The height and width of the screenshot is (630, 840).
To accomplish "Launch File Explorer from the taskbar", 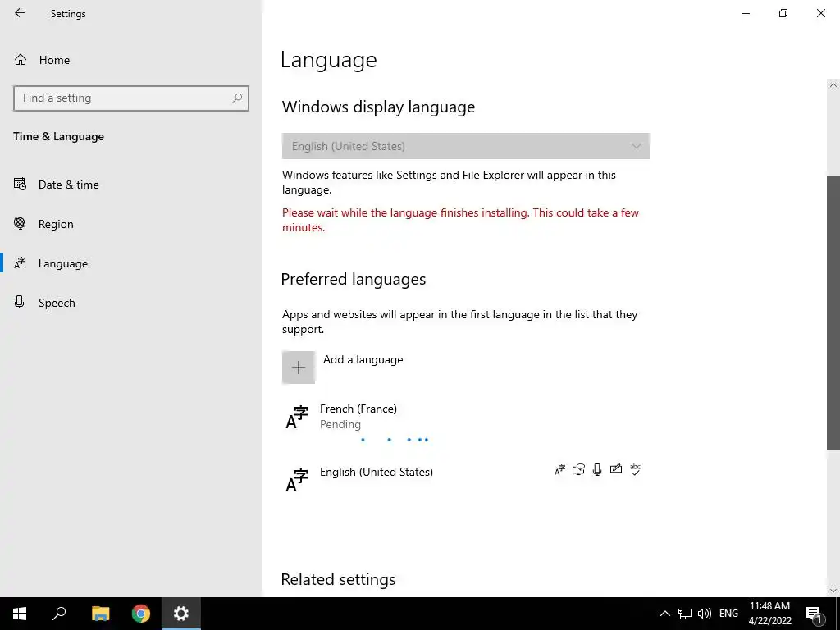I will pos(100,614).
